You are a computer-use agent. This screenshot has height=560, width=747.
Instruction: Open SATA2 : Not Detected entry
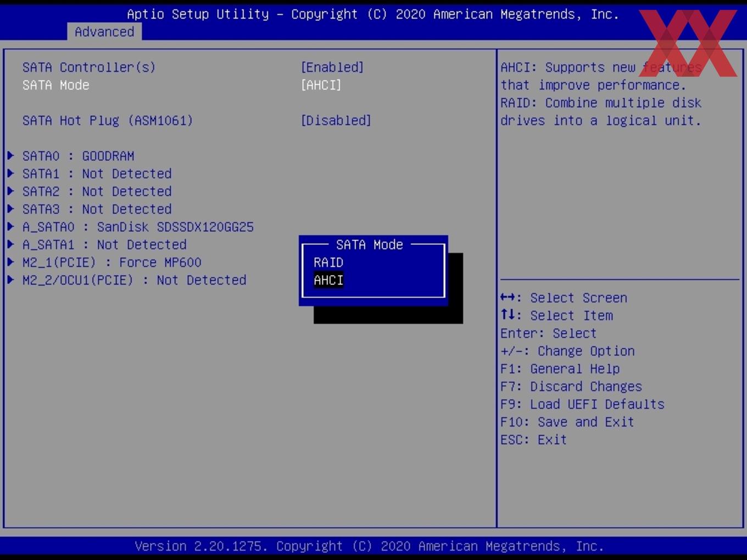pyautogui.click(x=97, y=191)
